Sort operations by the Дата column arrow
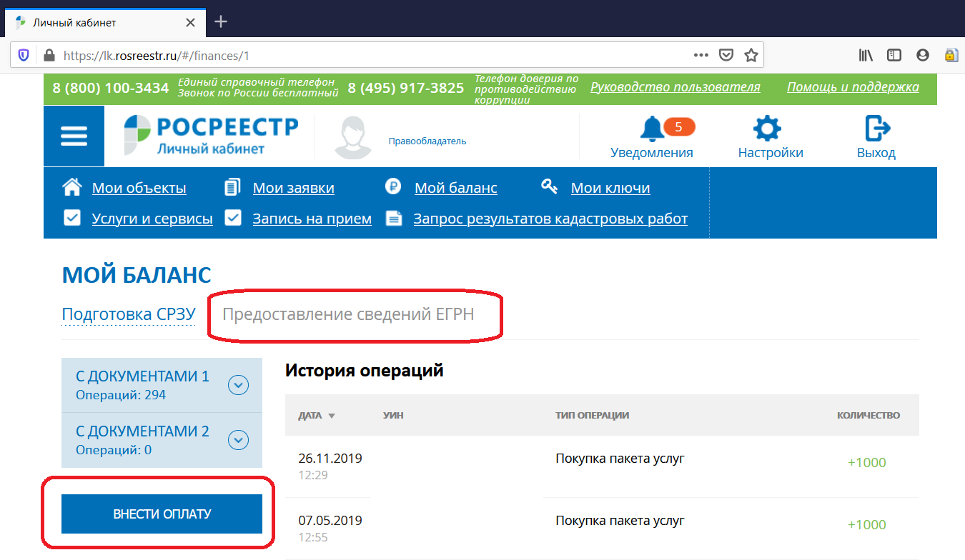 pyautogui.click(x=331, y=416)
